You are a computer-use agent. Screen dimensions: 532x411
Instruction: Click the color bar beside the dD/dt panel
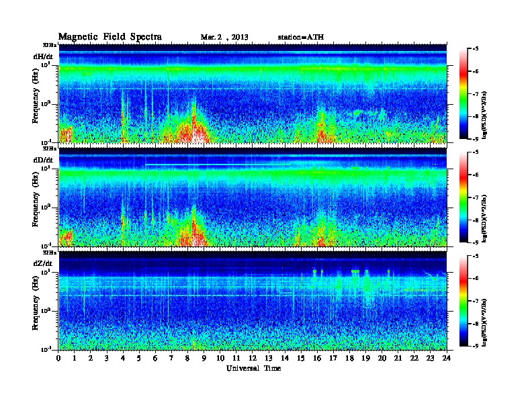[x=463, y=197]
